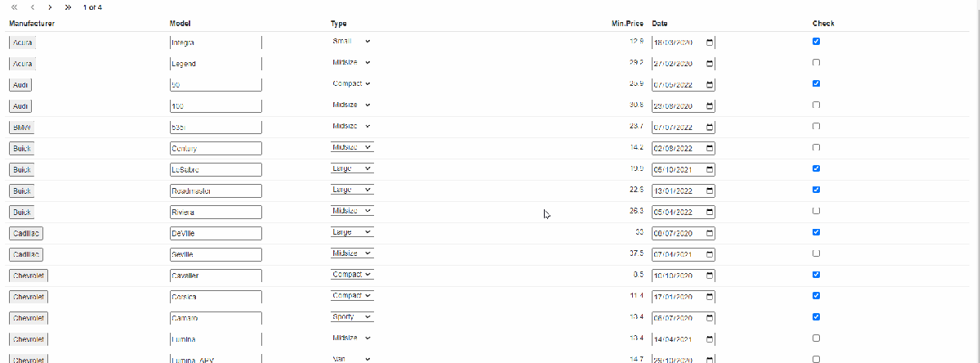Uncheck the Check box for Audi 90
This screenshot has height=363, width=980.
pos(817,83)
